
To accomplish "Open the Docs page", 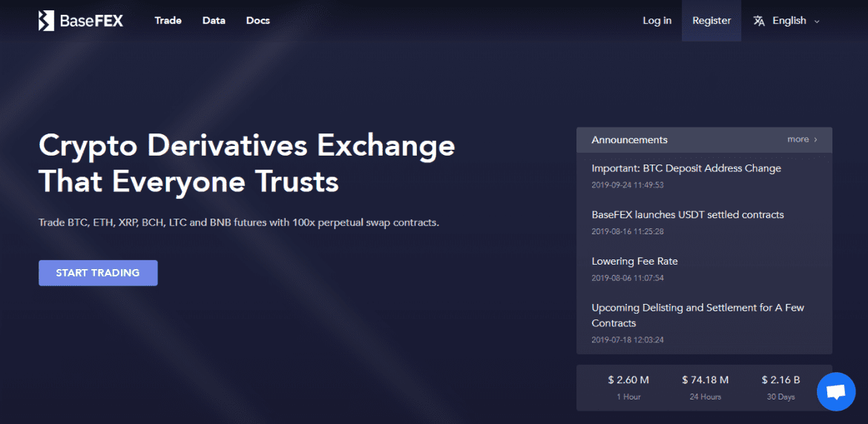I will coord(257,21).
